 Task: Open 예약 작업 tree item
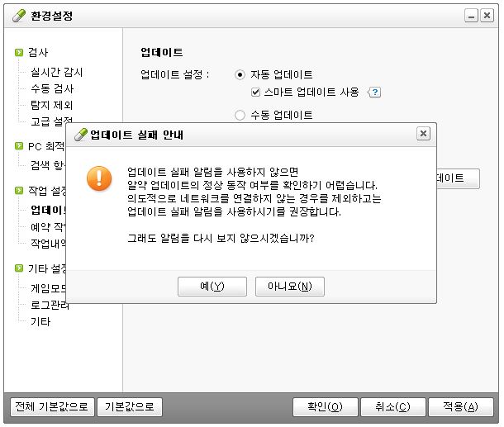[x=48, y=227]
